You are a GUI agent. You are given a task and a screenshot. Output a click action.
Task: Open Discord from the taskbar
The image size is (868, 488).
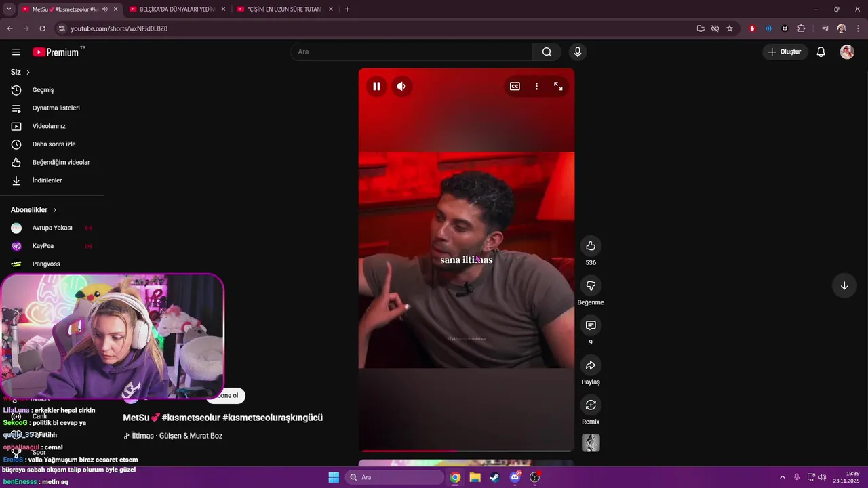[x=515, y=477]
